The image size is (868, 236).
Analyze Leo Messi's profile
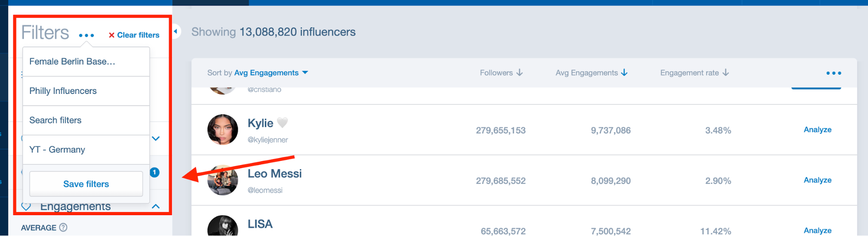[817, 180]
